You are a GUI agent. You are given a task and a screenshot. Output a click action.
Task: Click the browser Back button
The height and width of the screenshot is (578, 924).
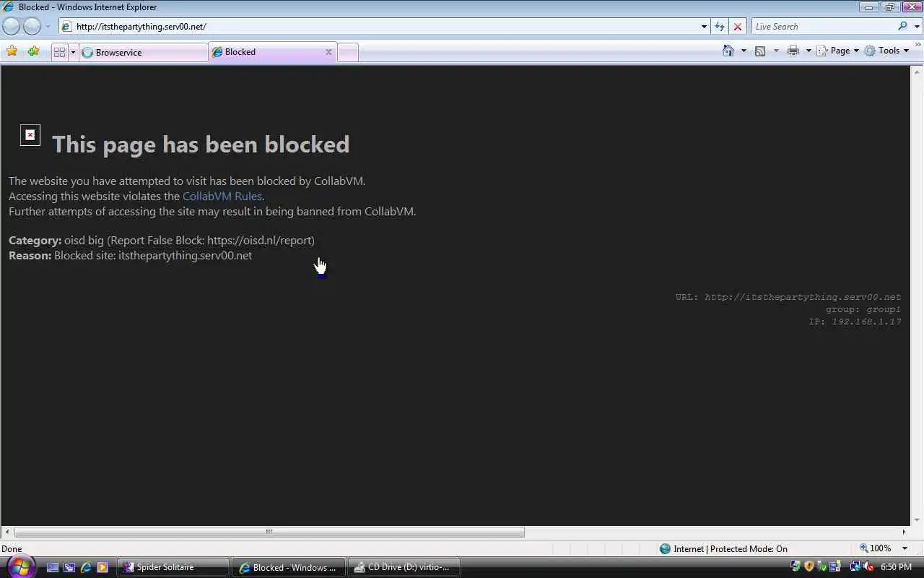click(12, 27)
